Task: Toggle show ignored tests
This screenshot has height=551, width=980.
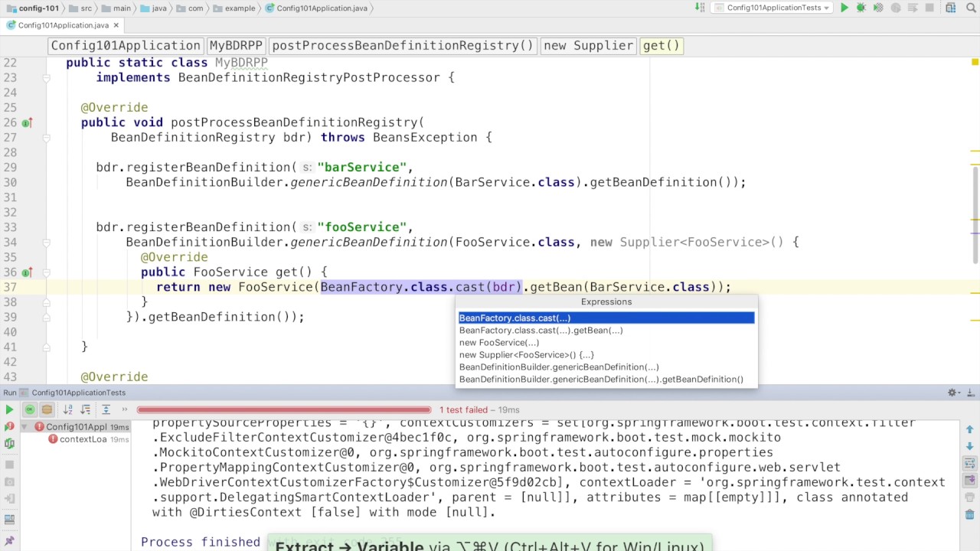Action: [47, 409]
